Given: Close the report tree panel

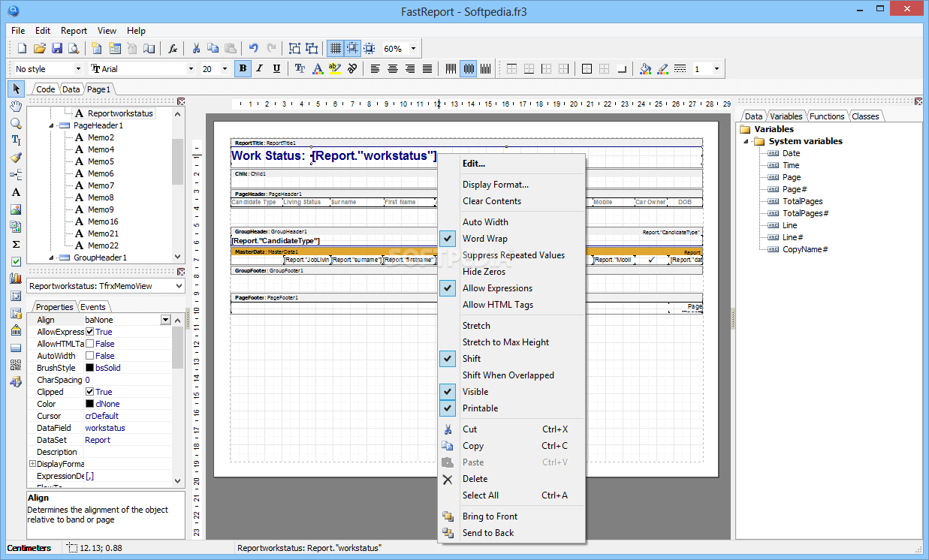Looking at the screenshot, I should [181, 101].
